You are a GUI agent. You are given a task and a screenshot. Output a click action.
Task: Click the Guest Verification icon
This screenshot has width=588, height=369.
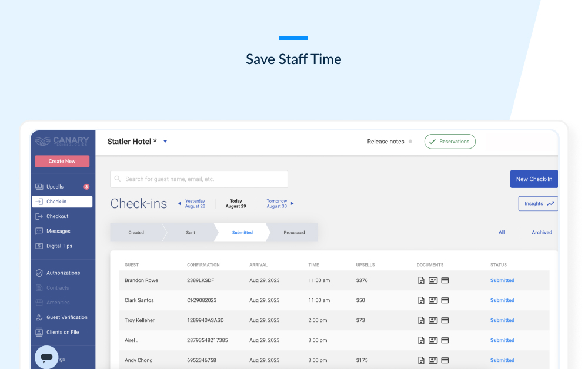39,317
